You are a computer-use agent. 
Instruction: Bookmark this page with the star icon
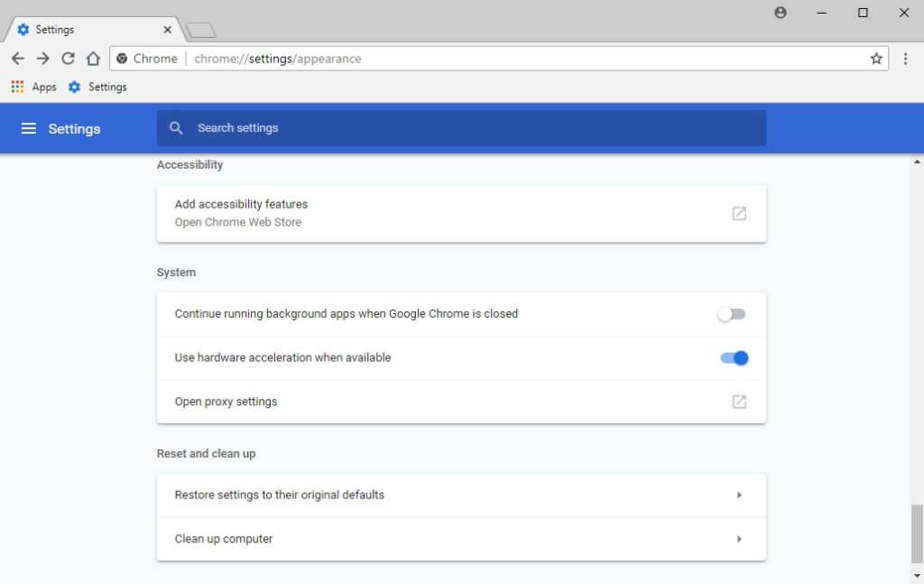click(875, 58)
